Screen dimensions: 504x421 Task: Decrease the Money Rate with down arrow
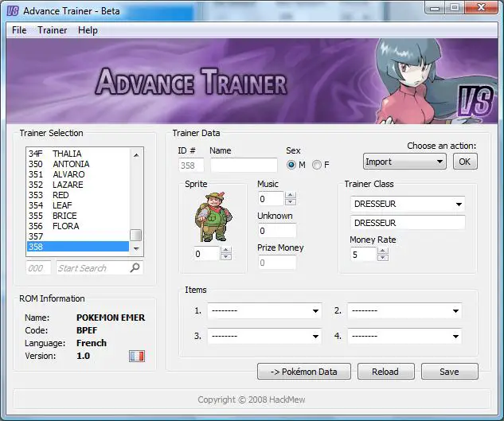tap(382, 258)
